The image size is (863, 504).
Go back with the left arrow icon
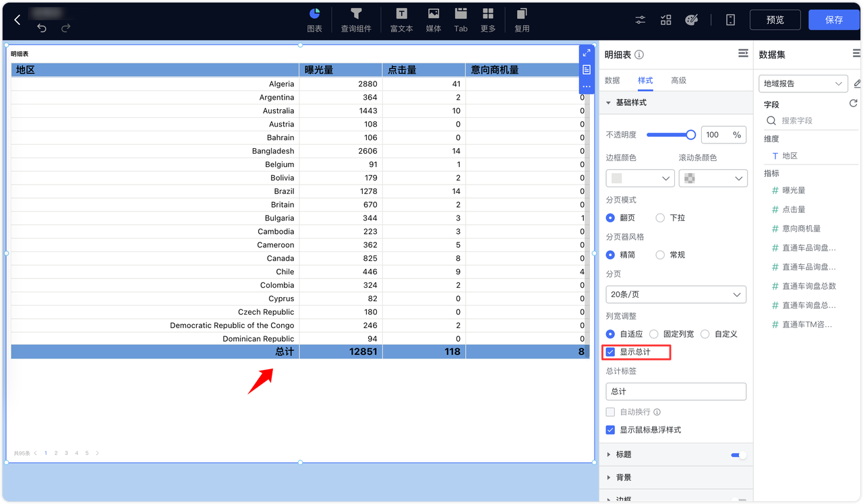pos(18,20)
